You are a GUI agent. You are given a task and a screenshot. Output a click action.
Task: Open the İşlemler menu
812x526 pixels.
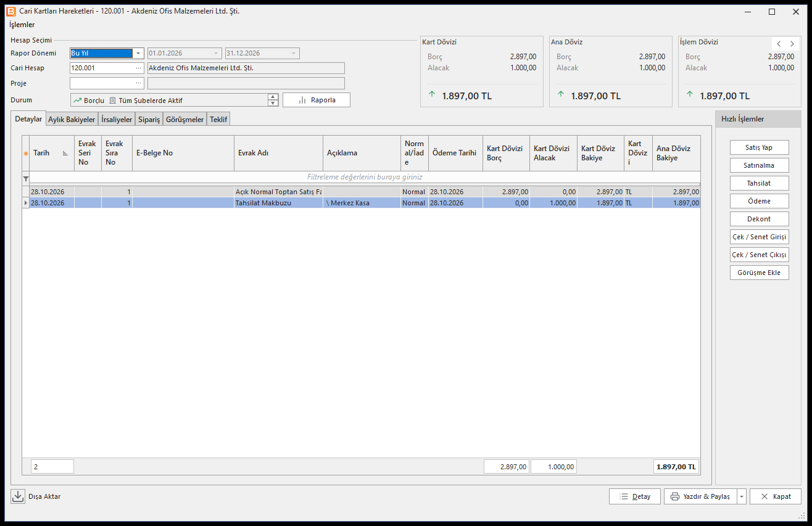pos(22,25)
